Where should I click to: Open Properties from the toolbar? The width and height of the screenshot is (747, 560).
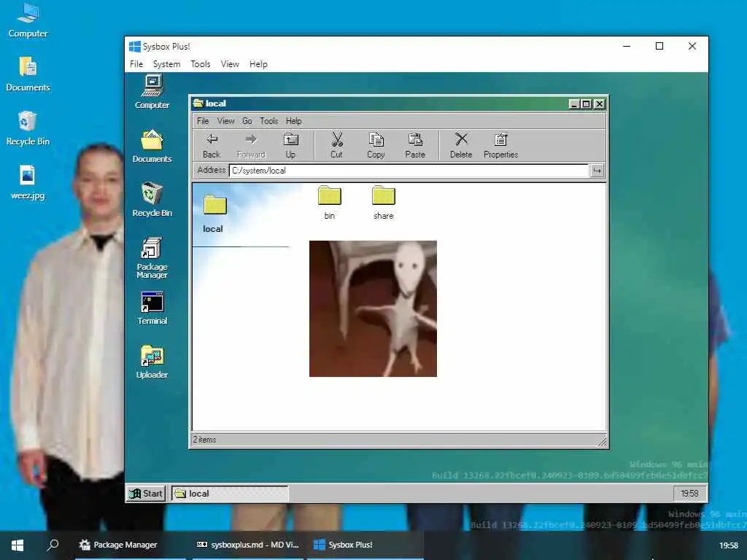coord(500,146)
